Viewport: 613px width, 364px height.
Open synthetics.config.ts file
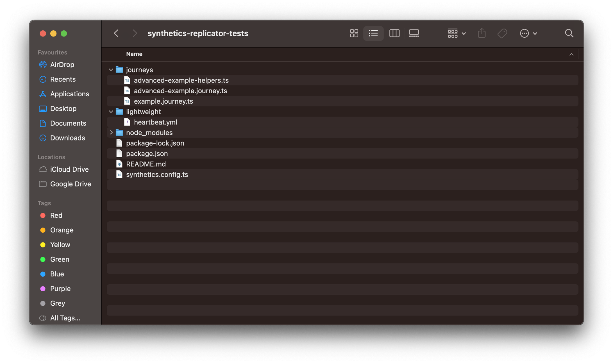[157, 174]
